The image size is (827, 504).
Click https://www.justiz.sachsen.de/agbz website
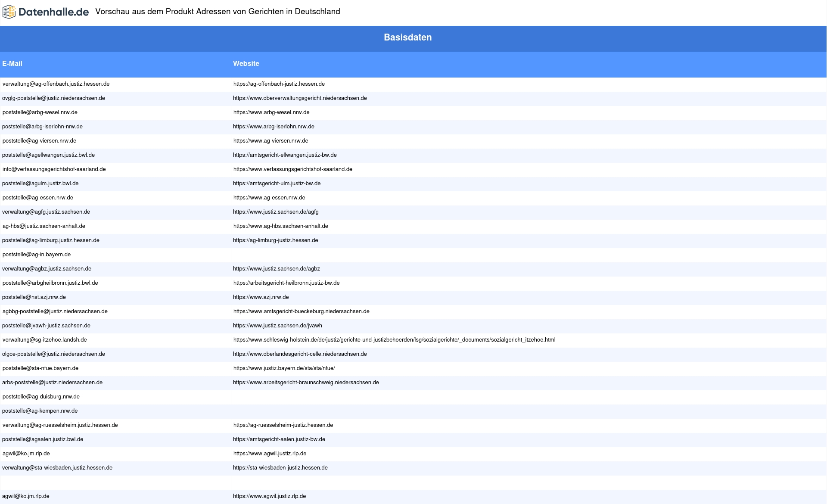[277, 269]
